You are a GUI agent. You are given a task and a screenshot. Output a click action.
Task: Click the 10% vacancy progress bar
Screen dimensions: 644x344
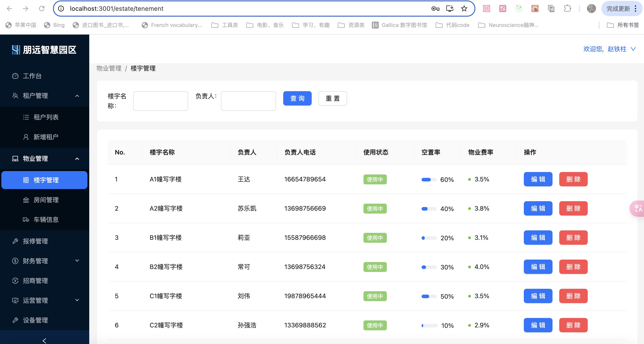tap(429, 325)
